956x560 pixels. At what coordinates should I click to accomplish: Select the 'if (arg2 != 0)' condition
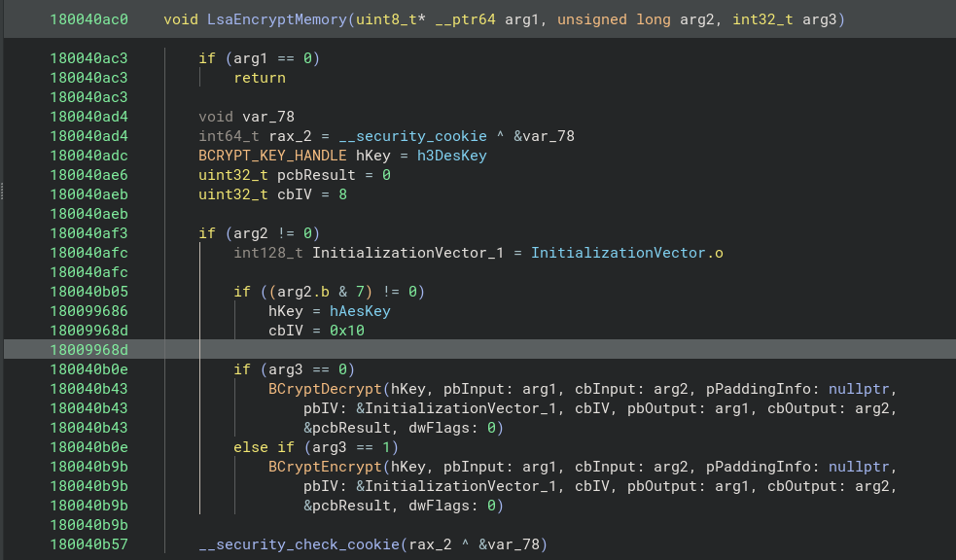point(259,232)
